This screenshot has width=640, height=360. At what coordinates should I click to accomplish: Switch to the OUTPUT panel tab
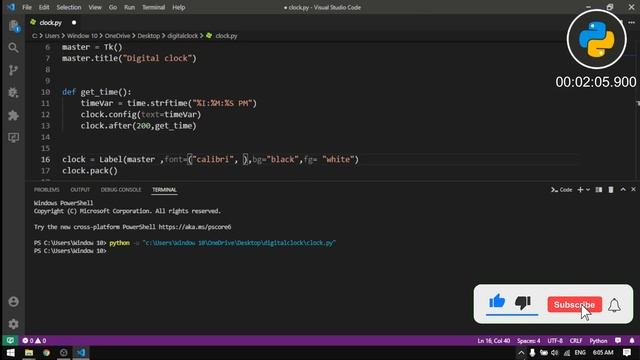click(x=80, y=190)
